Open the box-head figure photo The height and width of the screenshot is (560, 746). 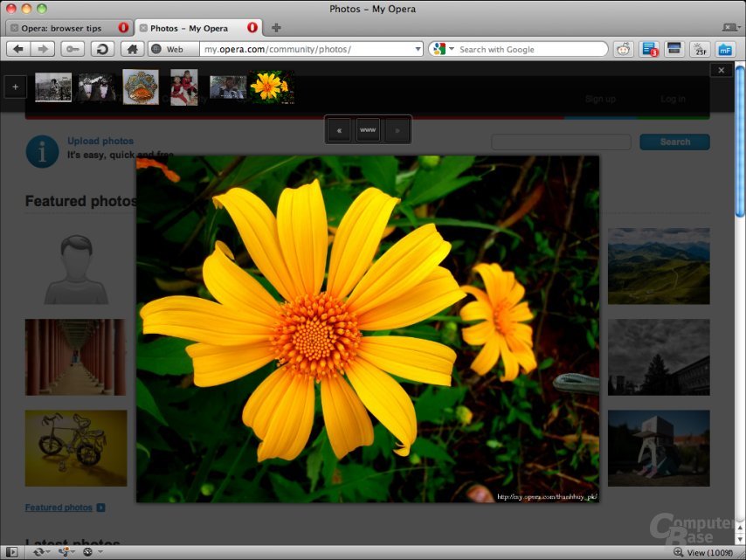click(x=659, y=448)
